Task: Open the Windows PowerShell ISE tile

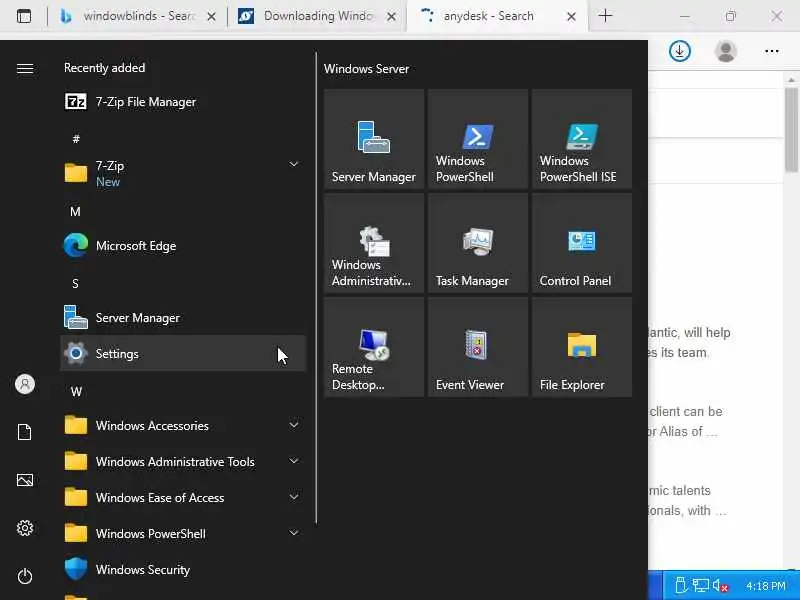Action: [582, 139]
